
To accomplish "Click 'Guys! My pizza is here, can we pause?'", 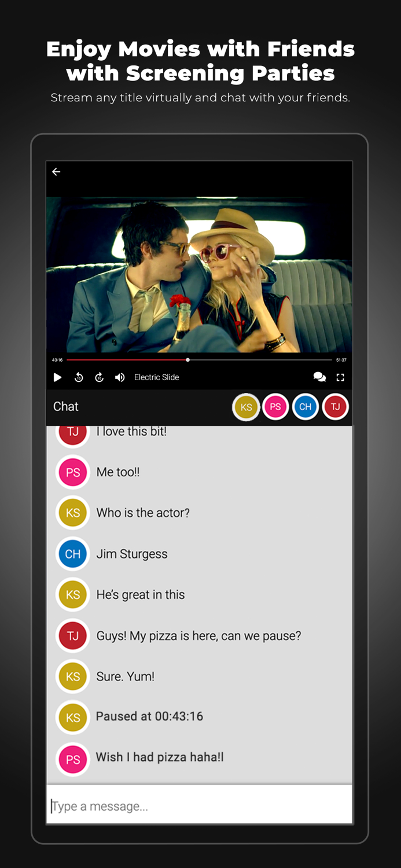I will tap(198, 636).
